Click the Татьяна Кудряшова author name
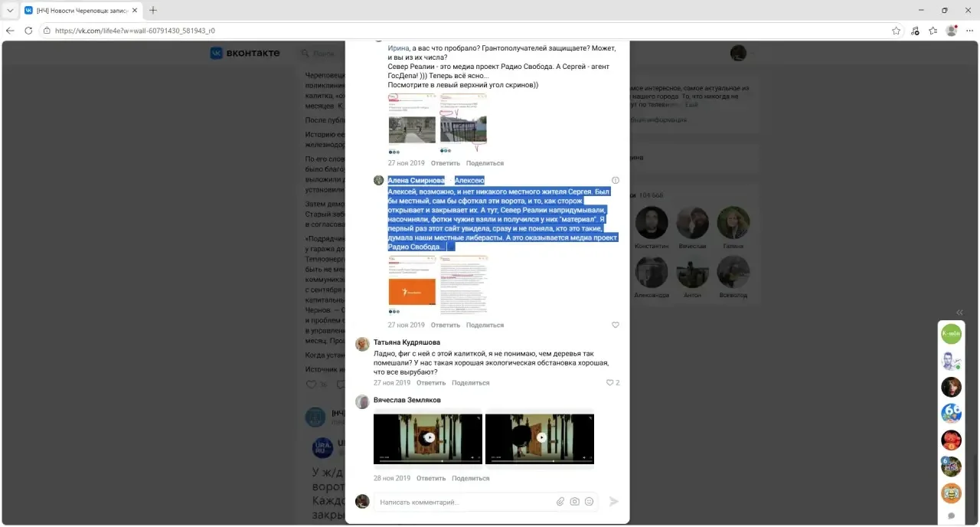 pos(407,342)
